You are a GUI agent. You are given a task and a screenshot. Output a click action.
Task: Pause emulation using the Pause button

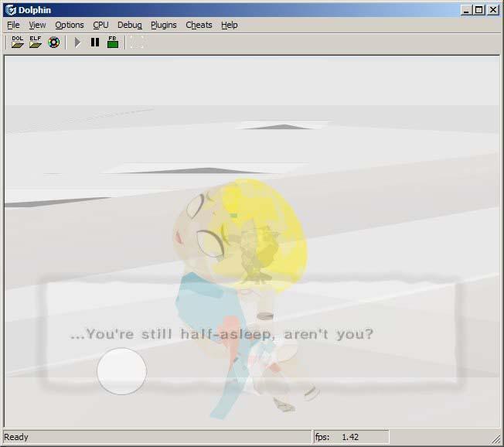tap(95, 42)
